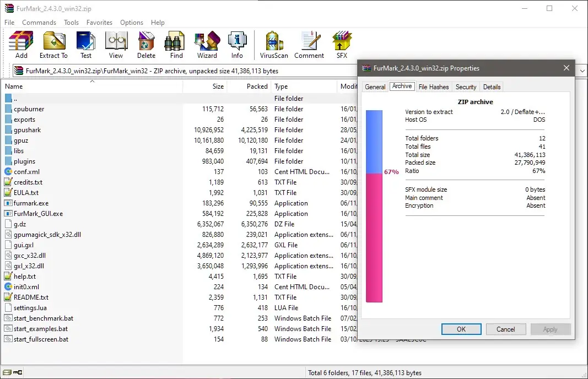Sort the list by the Type column
This screenshot has height=379, width=588.
pyautogui.click(x=304, y=86)
